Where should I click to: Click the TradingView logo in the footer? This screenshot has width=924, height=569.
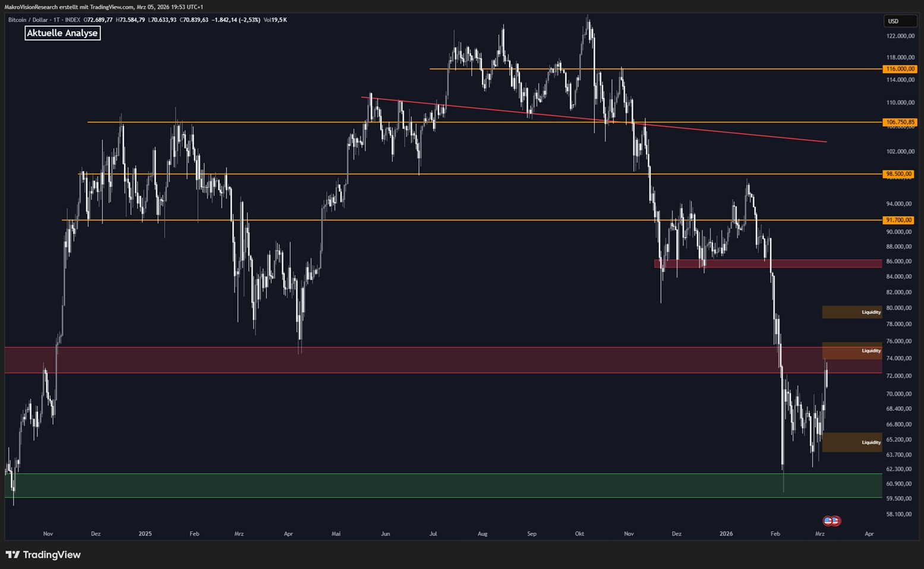point(43,555)
